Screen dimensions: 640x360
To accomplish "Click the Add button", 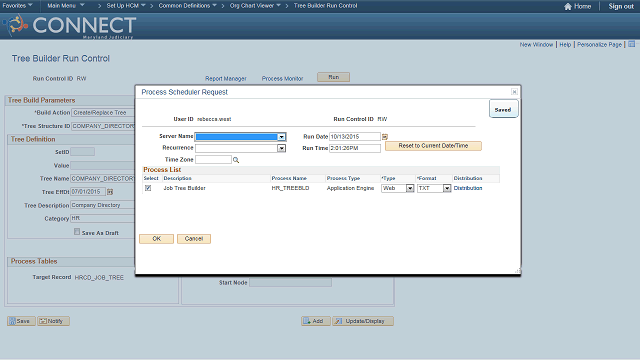I will pos(316,321).
